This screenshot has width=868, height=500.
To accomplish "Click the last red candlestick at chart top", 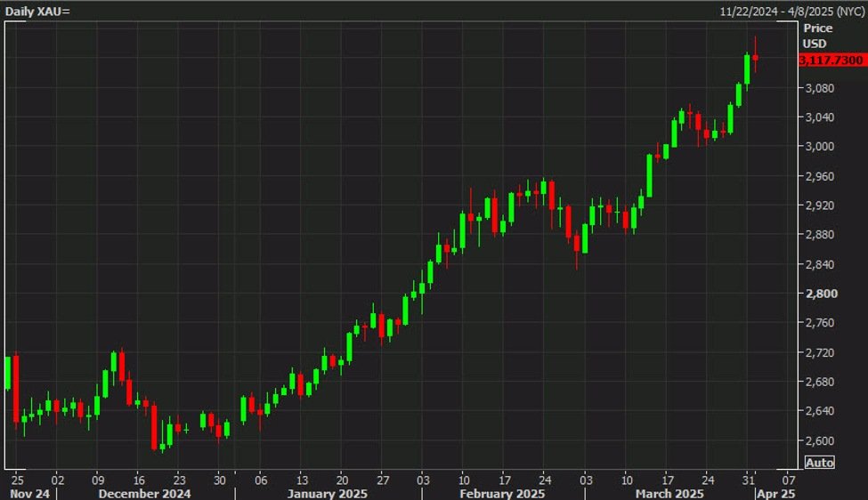I will tap(755, 58).
